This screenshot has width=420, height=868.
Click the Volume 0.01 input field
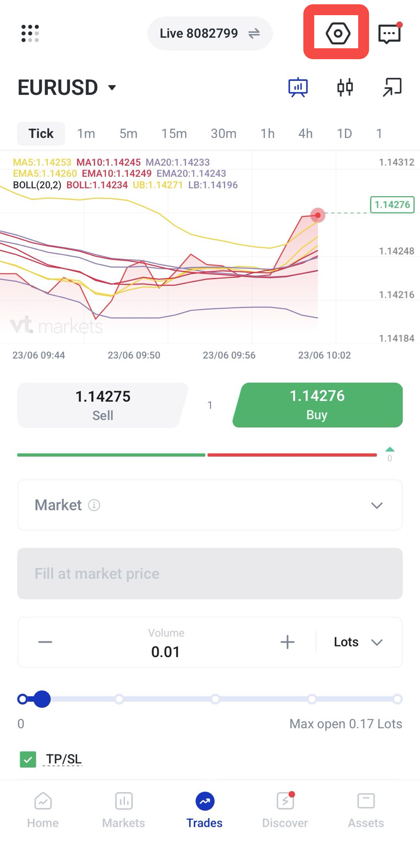coord(166,643)
